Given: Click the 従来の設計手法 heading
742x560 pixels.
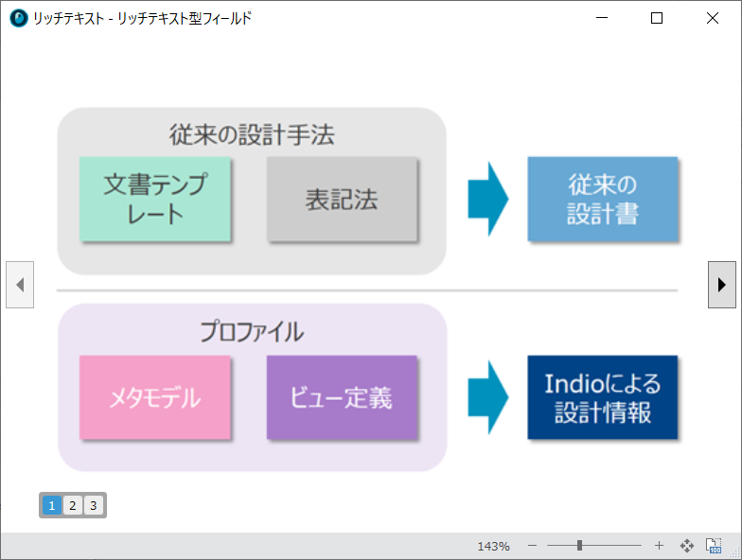Looking at the screenshot, I should coord(252,134).
